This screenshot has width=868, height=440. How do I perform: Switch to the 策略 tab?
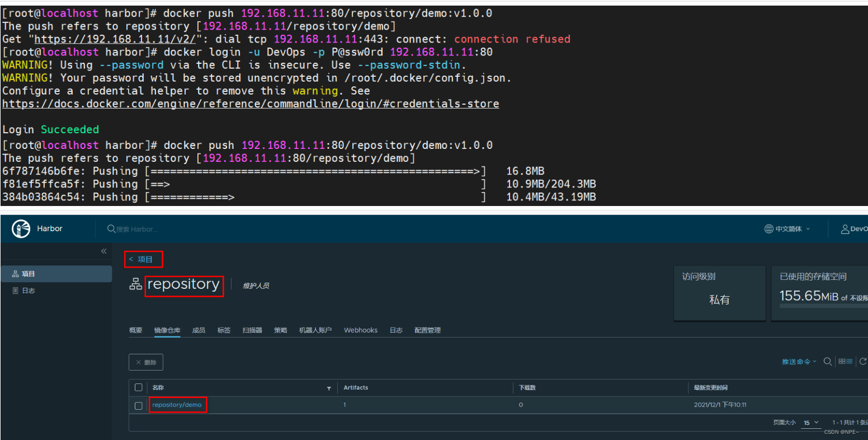point(281,330)
